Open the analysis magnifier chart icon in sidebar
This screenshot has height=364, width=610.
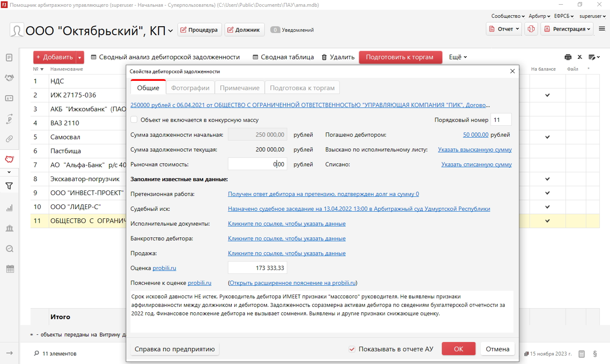point(9,249)
